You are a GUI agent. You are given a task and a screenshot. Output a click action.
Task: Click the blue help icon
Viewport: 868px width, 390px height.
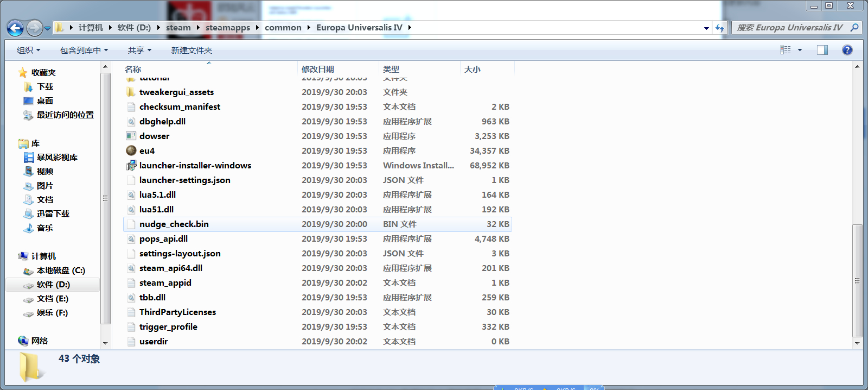coord(847,50)
